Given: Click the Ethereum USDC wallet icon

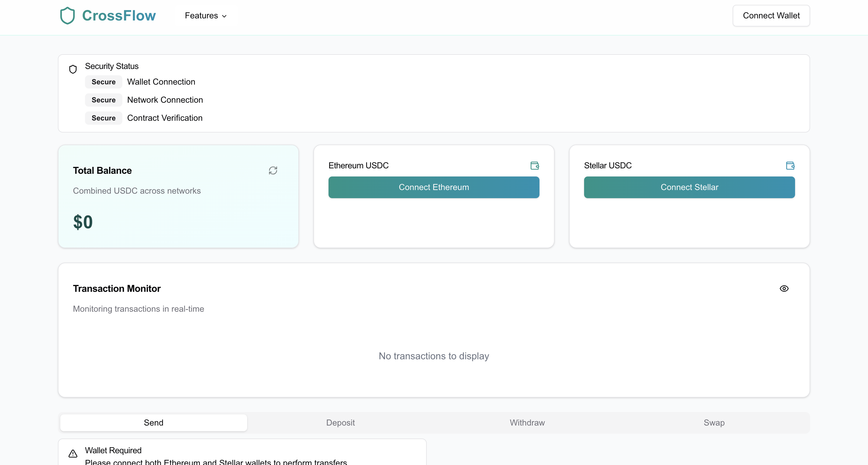Looking at the screenshot, I should [534, 165].
